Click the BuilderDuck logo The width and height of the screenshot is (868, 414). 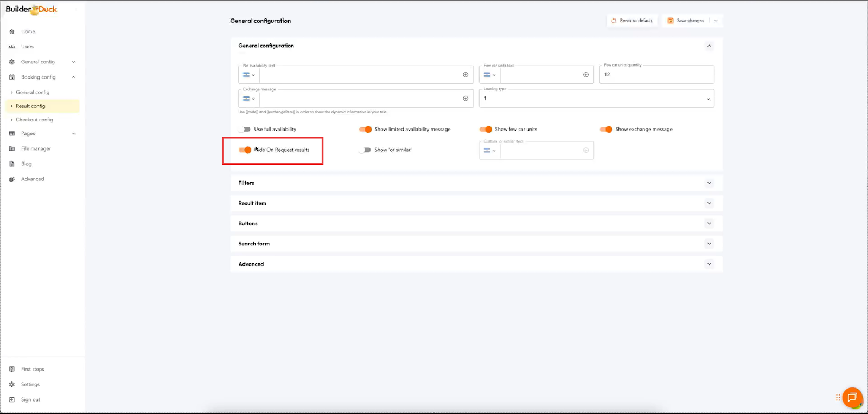31,9
